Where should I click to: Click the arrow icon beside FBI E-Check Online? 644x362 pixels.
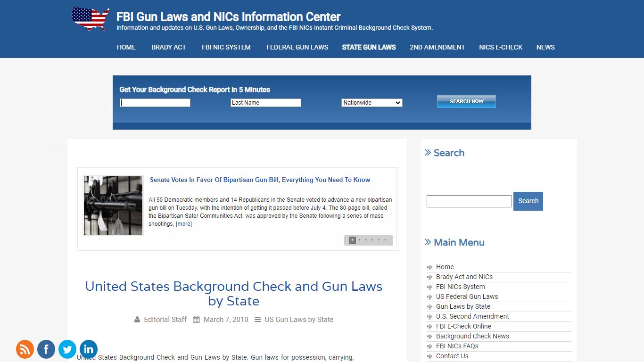[429, 327]
